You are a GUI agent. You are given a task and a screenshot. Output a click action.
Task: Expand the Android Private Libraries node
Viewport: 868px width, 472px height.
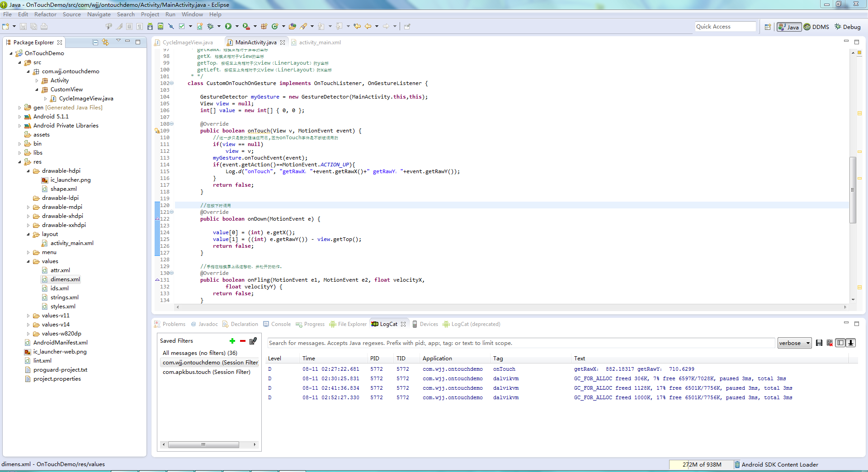(19, 126)
